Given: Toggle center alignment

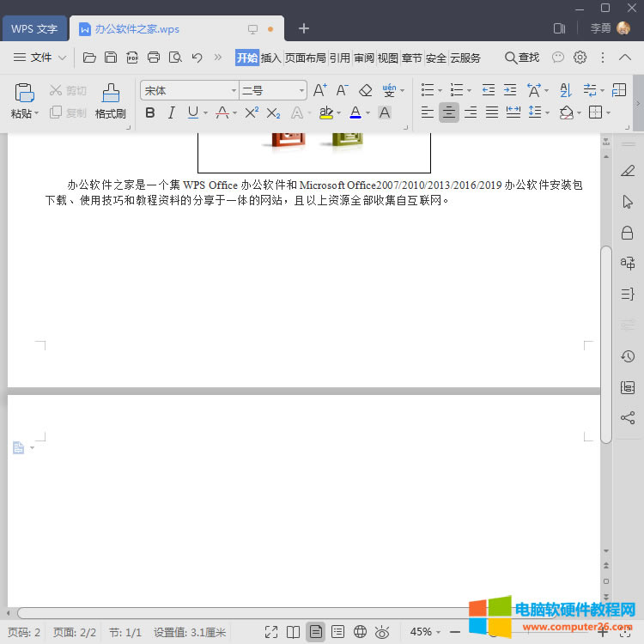Looking at the screenshot, I should pyautogui.click(x=448, y=112).
